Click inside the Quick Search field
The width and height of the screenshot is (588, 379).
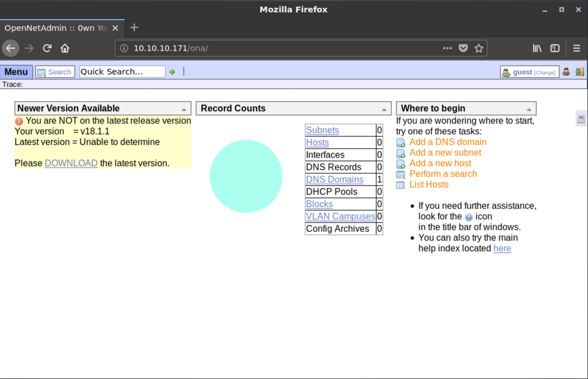122,72
